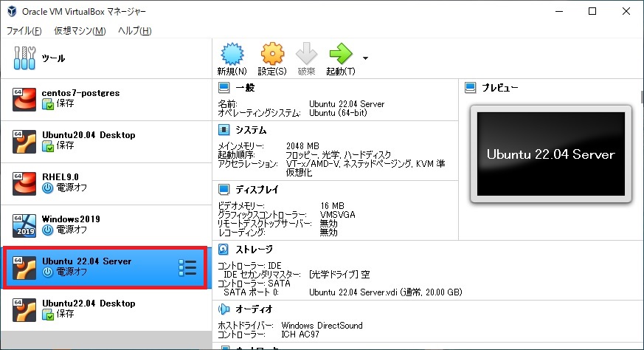Open the Ubuntu 22.04 Server hamburger menu
This screenshot has height=350, width=644.
[187, 267]
